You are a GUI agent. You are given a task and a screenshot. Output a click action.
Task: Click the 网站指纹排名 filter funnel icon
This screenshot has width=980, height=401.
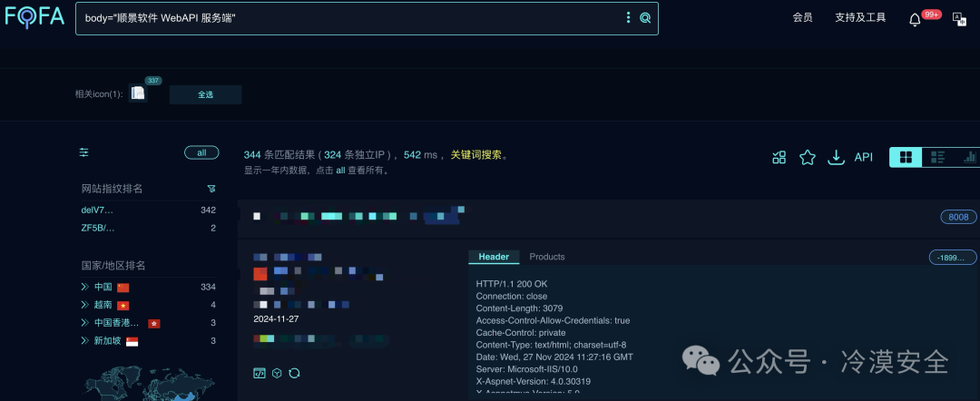[x=211, y=189]
